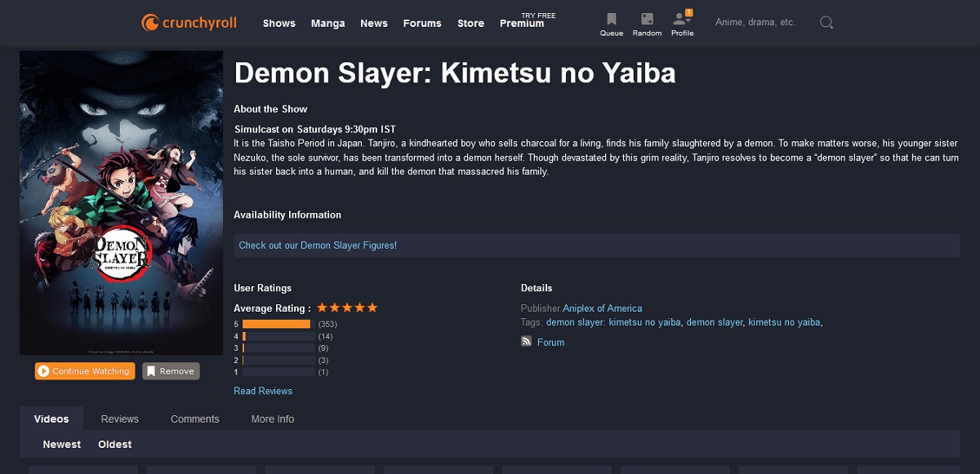The image size is (980, 474).
Task: Open the Shows menu
Action: click(x=278, y=24)
